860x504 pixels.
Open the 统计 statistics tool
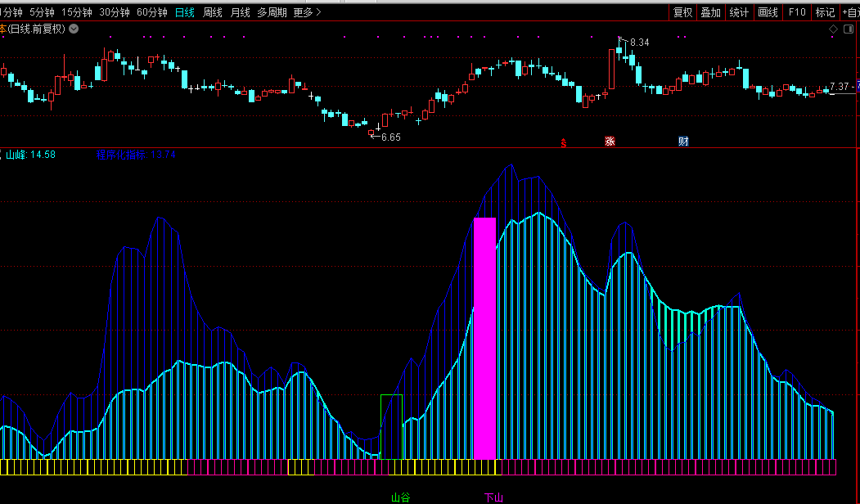[x=739, y=12]
